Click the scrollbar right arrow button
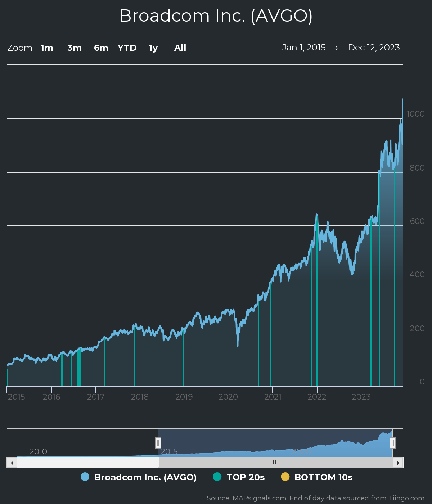The image size is (432, 504). (398, 463)
